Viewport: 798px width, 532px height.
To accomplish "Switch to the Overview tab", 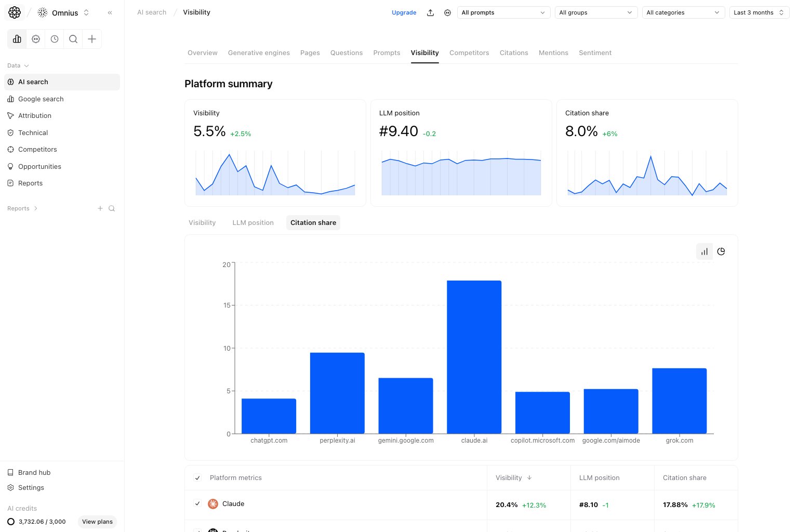I will point(203,53).
